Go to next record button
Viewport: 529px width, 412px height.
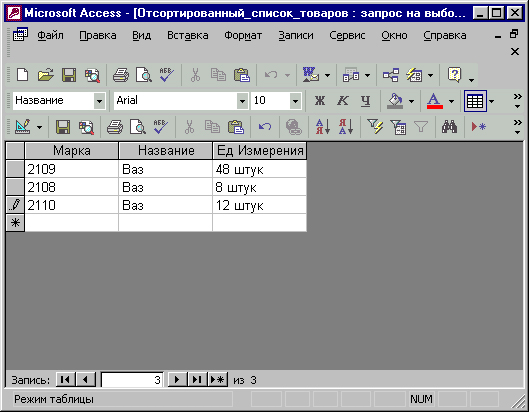tap(177, 380)
